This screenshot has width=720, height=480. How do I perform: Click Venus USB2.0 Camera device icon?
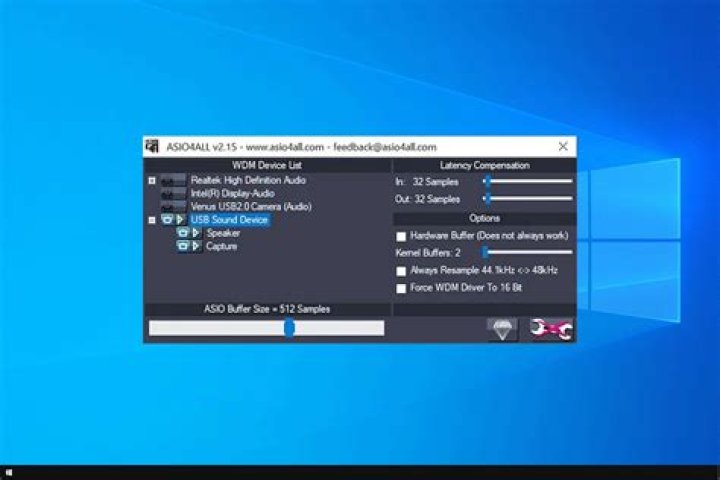pyautogui.click(x=172, y=206)
